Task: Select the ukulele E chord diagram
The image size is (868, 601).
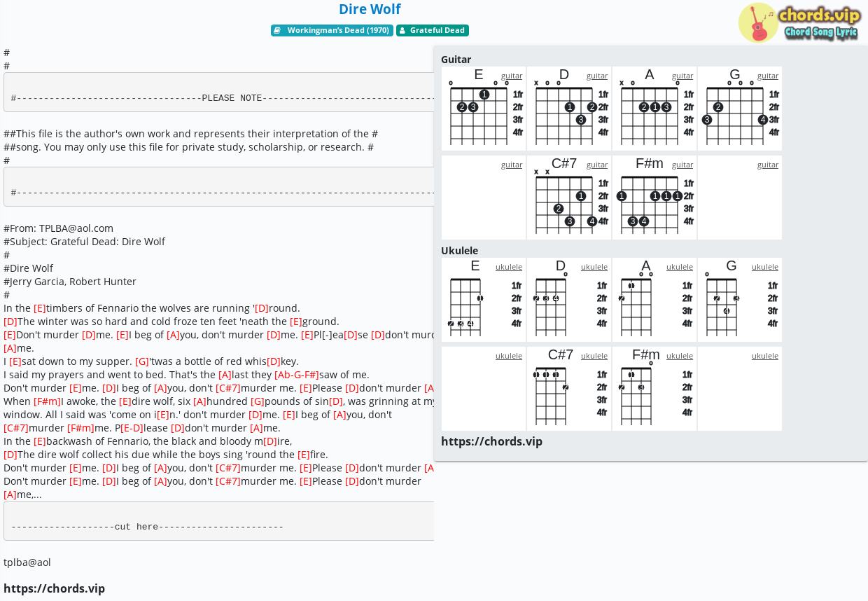Action: click(484, 300)
